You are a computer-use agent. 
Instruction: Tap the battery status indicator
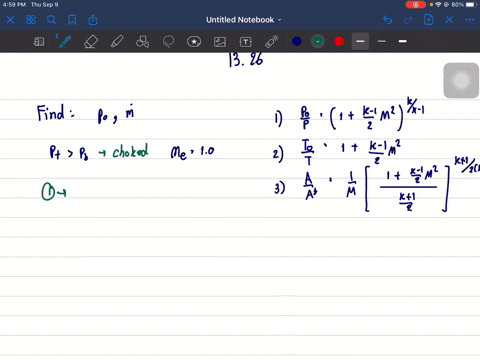coord(470,5)
